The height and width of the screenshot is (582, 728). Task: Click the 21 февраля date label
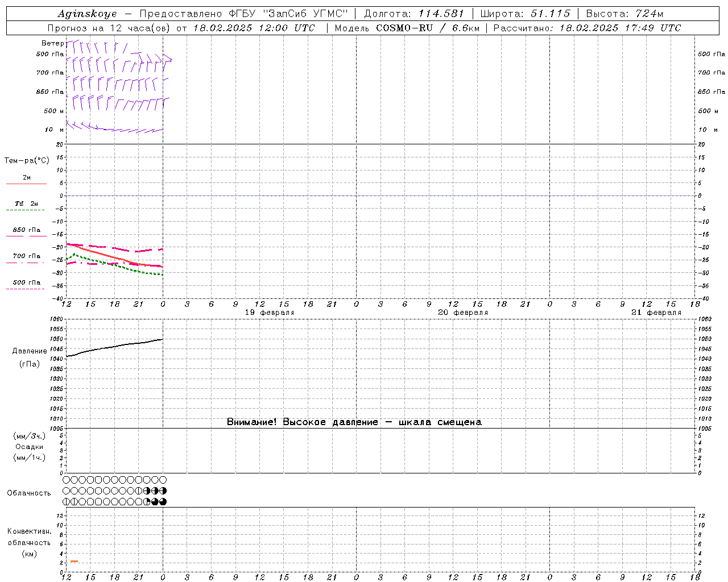656,313
